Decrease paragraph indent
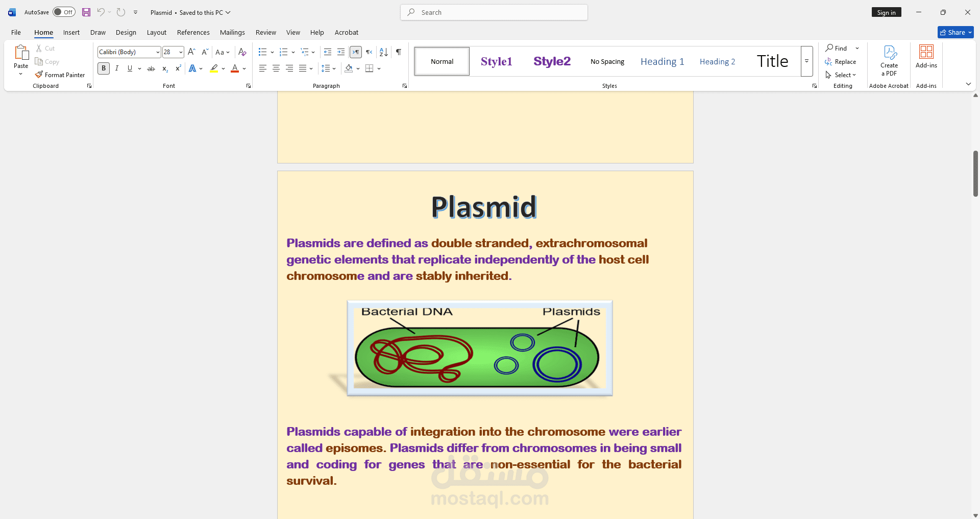Screen dimensions: 980x519 click(x=328, y=52)
